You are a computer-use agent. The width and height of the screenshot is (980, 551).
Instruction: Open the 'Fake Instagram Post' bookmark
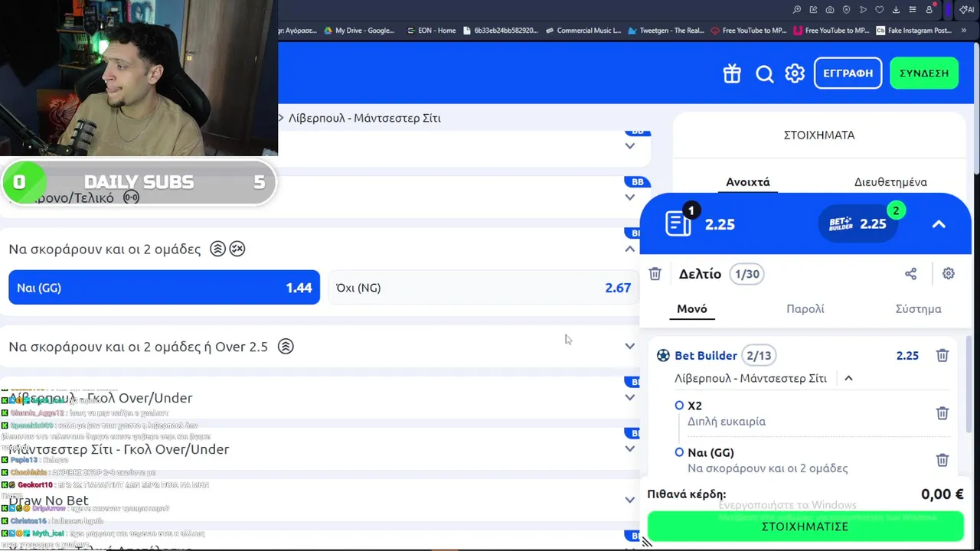click(913, 31)
